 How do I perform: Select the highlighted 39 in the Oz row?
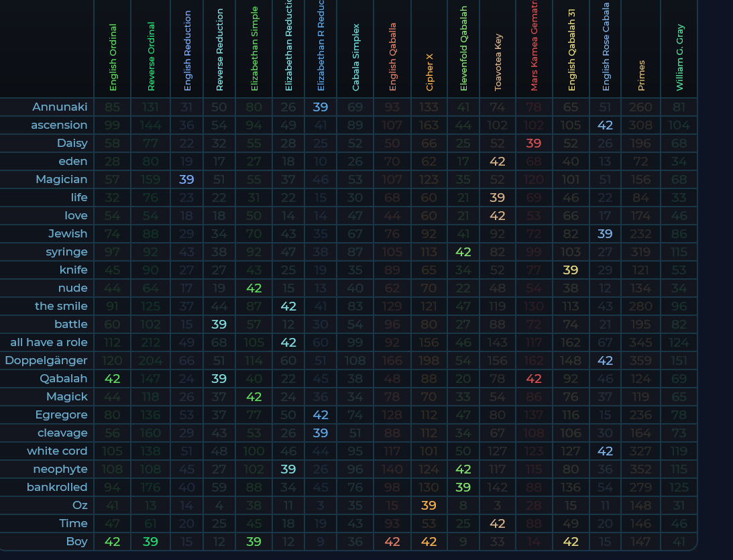pos(429,505)
